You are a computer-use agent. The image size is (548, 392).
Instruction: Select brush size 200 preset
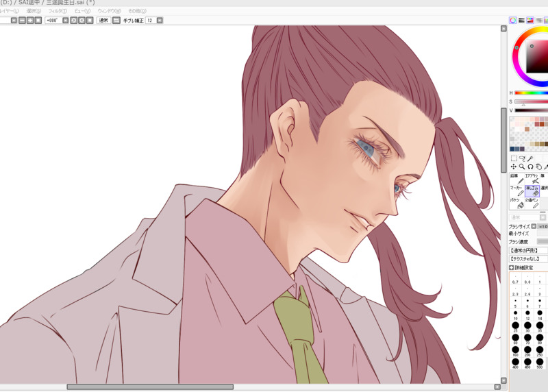527,351
